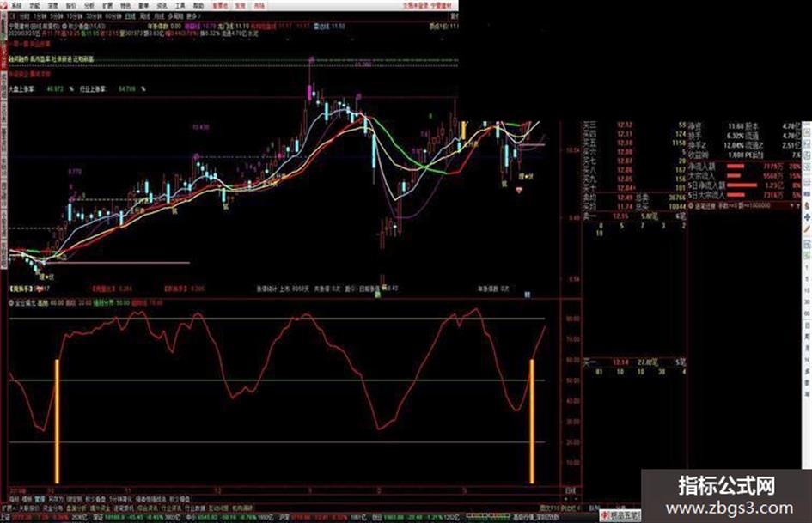812x523 pixels.
Task: Click 5日大宗流入 row
Action: (743, 195)
